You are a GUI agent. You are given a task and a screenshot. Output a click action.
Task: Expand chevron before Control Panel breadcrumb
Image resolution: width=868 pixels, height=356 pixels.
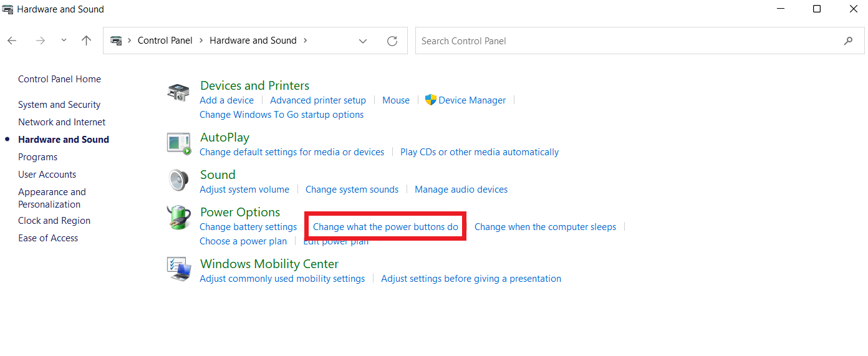pos(130,41)
